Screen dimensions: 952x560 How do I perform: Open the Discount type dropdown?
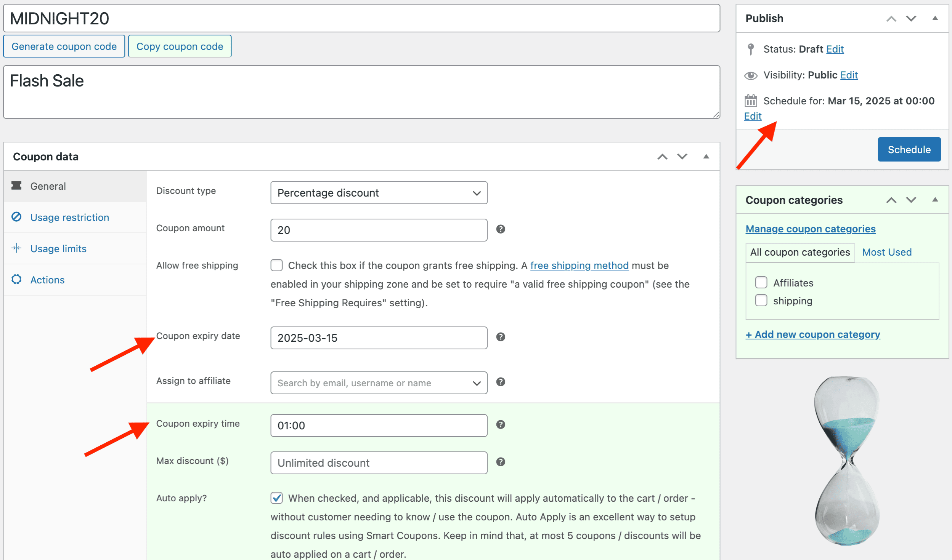377,193
